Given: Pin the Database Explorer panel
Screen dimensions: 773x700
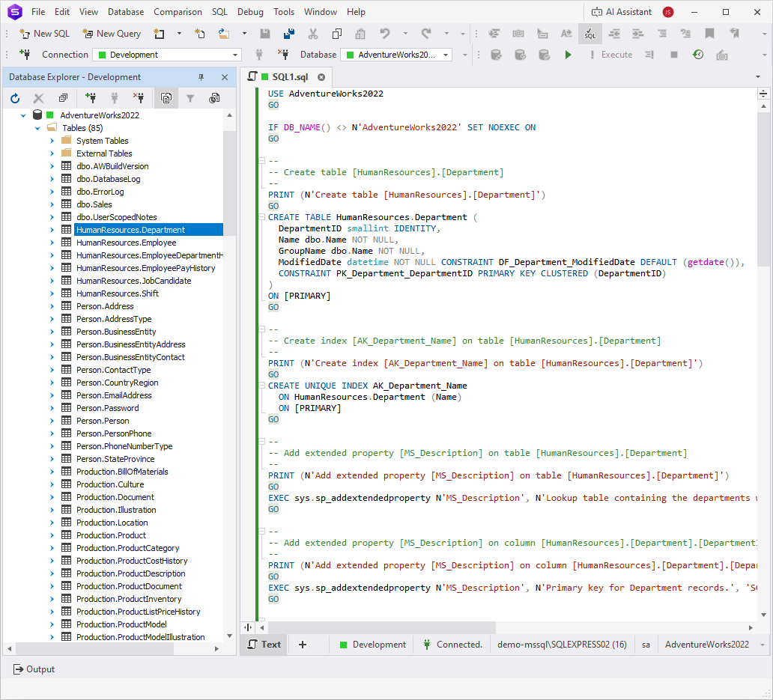Looking at the screenshot, I should (x=201, y=76).
